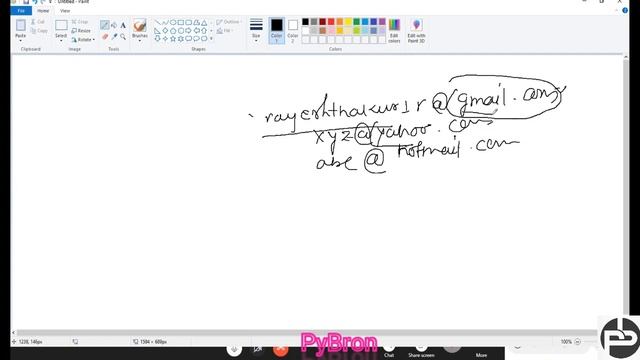Viewport: 640px width, 360px height.
Task: Choose the Rounded rectangle shape
Action: click(189, 22)
